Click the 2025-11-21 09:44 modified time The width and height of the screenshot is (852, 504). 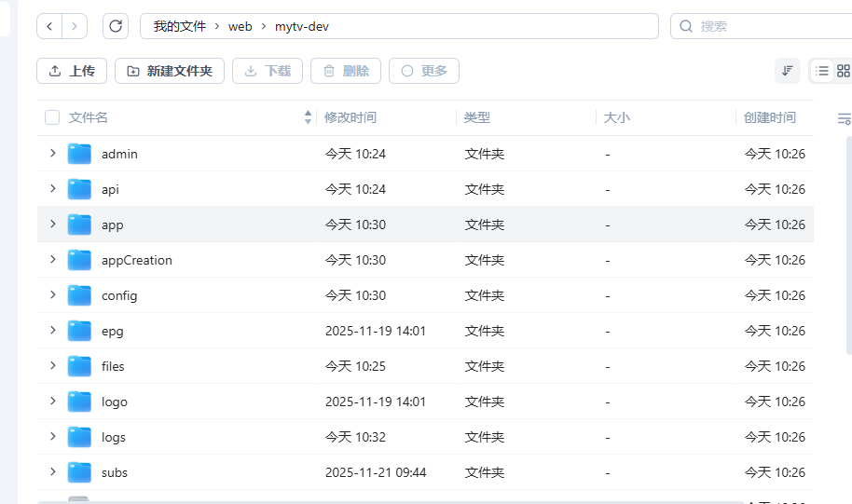pos(376,472)
